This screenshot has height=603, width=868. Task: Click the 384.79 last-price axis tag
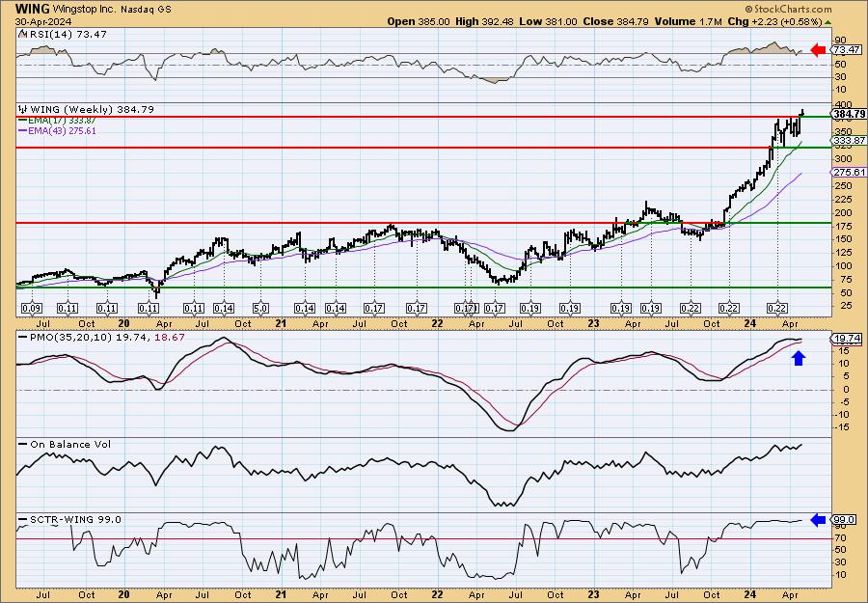click(849, 114)
